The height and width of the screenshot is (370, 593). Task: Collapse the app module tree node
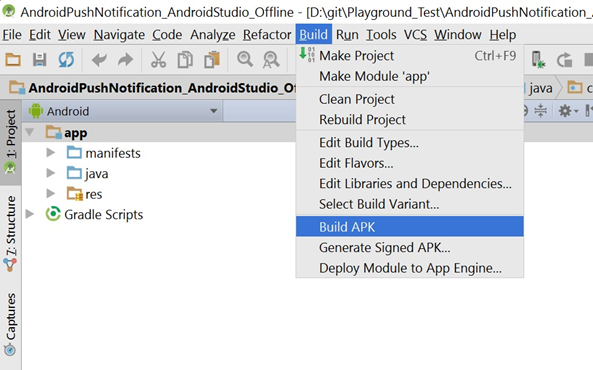(29, 132)
